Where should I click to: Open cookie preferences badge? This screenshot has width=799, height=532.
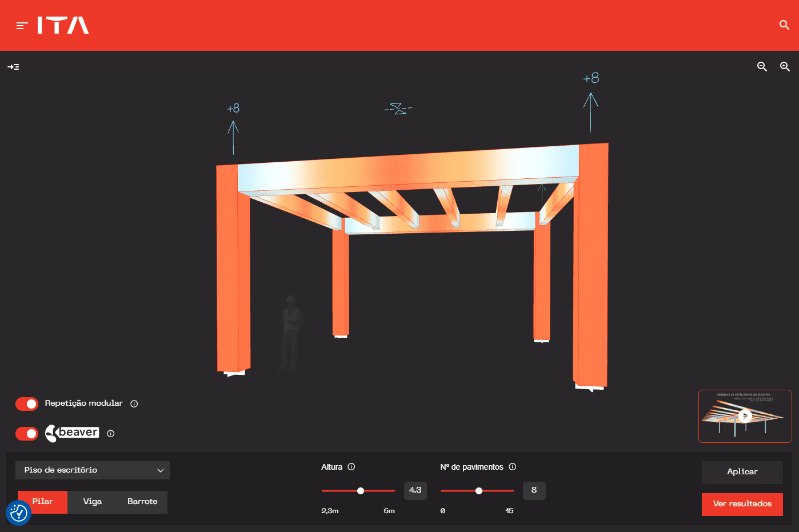(x=18, y=513)
